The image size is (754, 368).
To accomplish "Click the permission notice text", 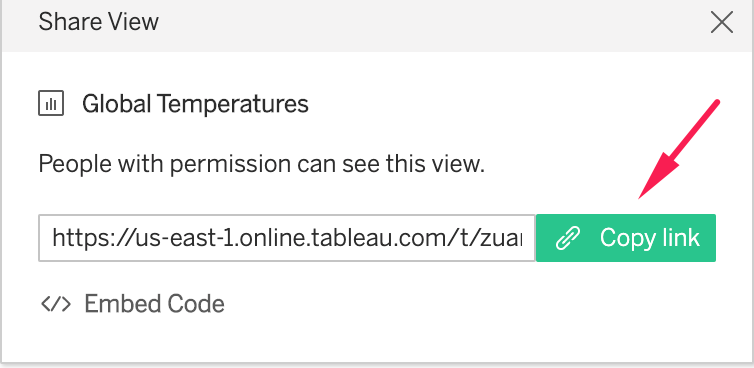I will point(262,165).
